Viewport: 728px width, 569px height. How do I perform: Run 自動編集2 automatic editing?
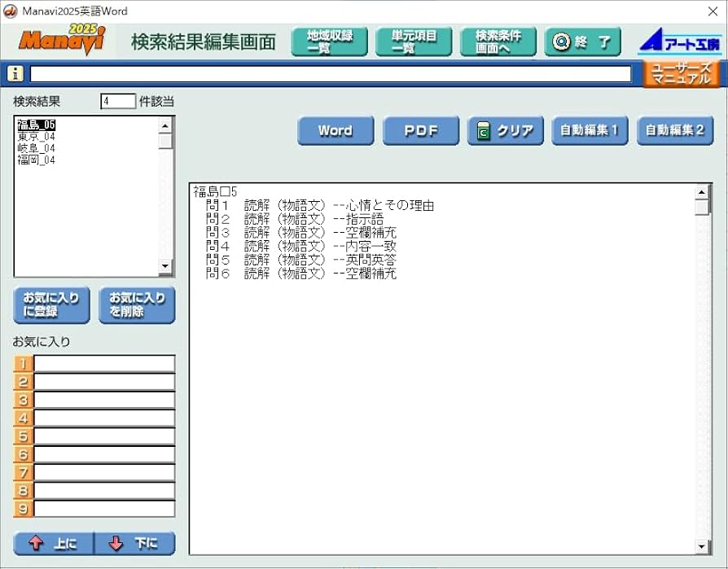click(674, 130)
